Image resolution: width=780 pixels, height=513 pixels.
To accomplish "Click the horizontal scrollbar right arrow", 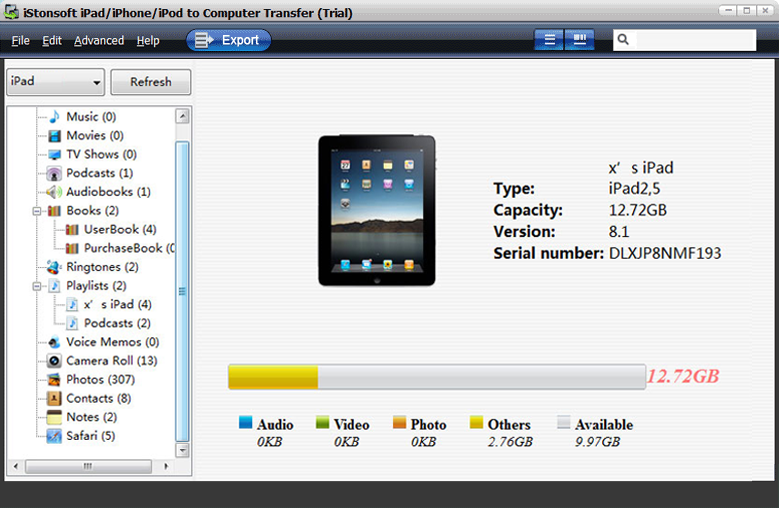I will click(x=166, y=466).
